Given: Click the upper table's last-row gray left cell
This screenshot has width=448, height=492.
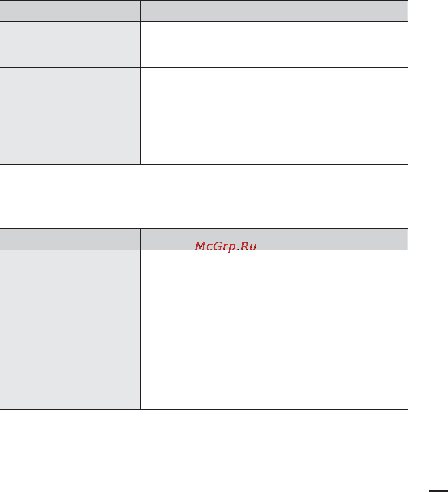Looking at the screenshot, I should coord(70,139).
